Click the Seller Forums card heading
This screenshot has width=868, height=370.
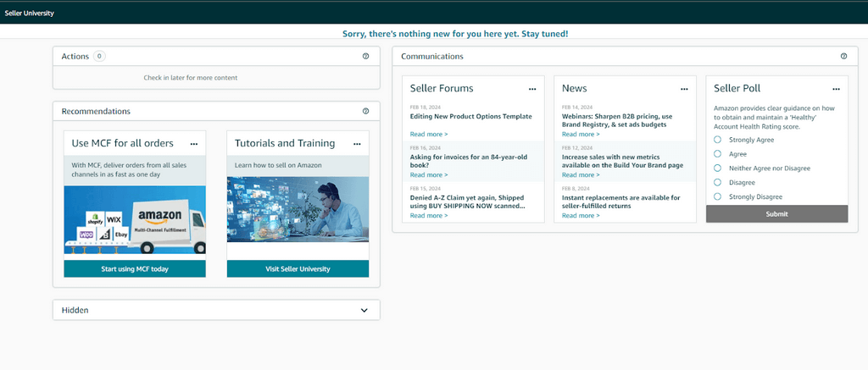pos(442,89)
